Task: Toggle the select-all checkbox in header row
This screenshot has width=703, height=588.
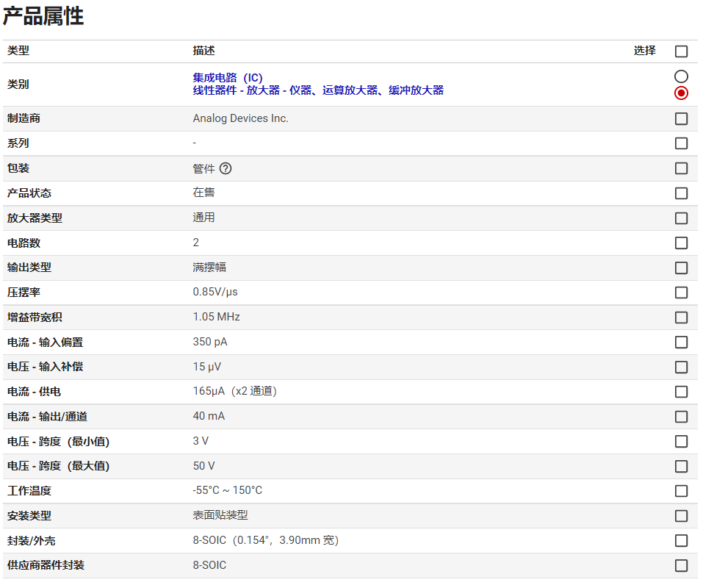Action: point(681,51)
